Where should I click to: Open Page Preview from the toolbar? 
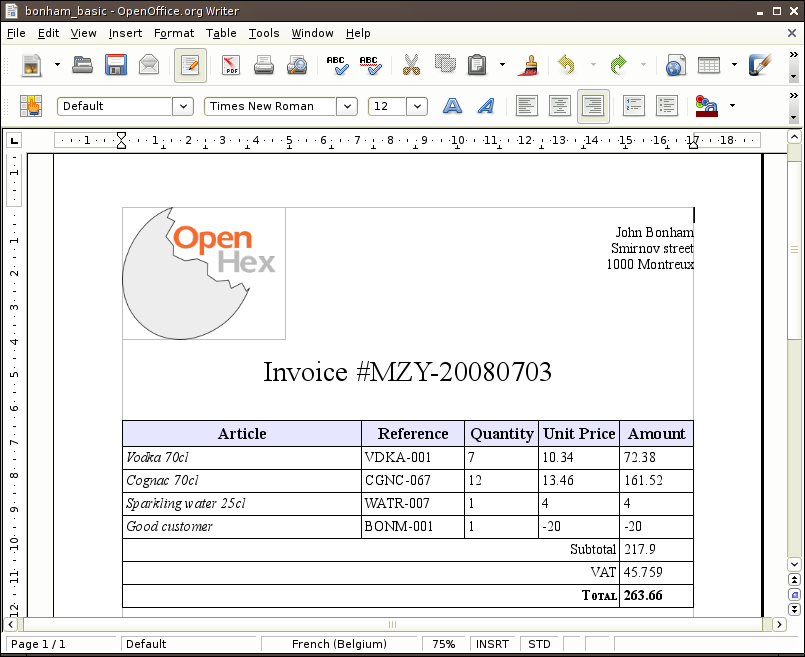[x=297, y=66]
